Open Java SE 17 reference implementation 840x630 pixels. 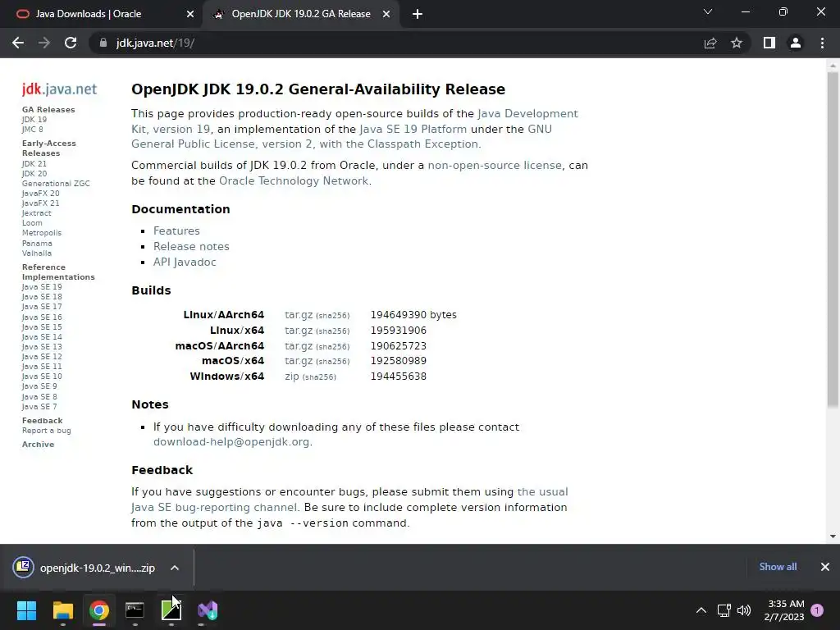click(42, 307)
